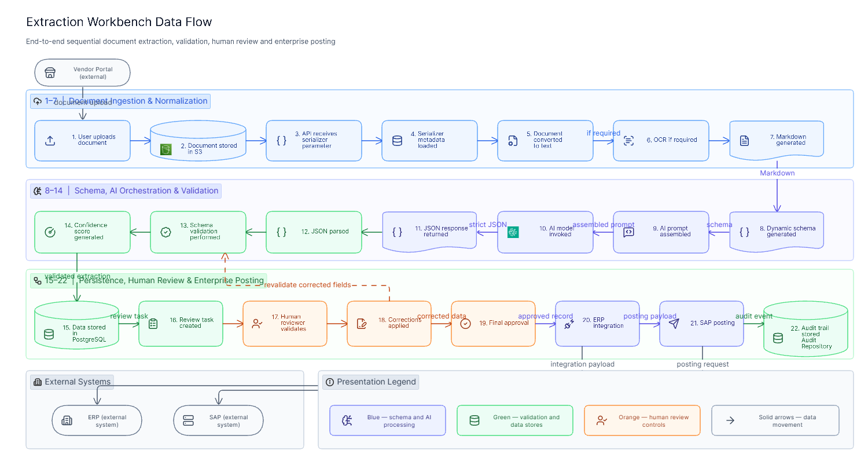The height and width of the screenshot is (465, 868).
Task: Click the database icon in PostgreSQL node
Action: 50,334
